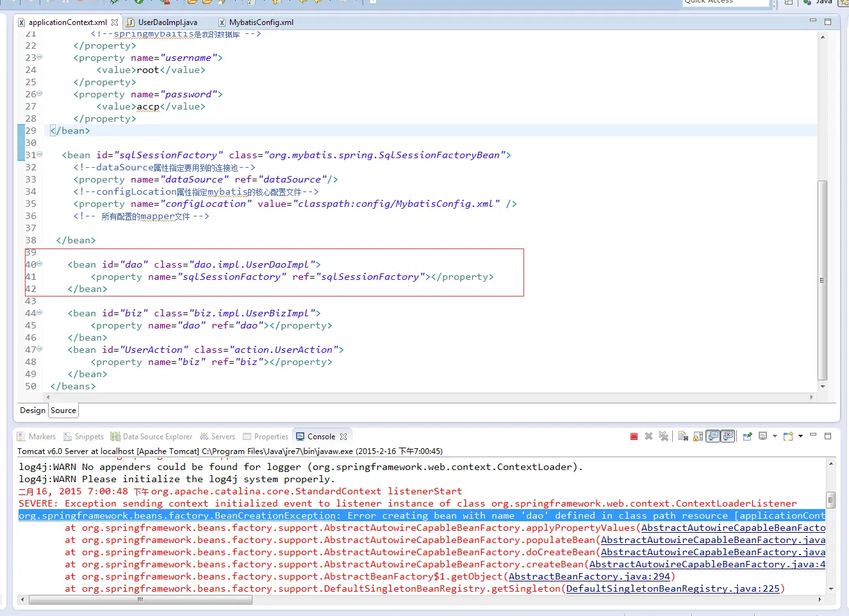Click the editor vertical scrollbar thumb
The image size is (849, 616).
823,280
